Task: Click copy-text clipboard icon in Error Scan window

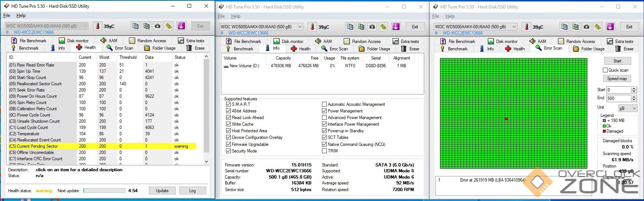Action: coord(565,27)
